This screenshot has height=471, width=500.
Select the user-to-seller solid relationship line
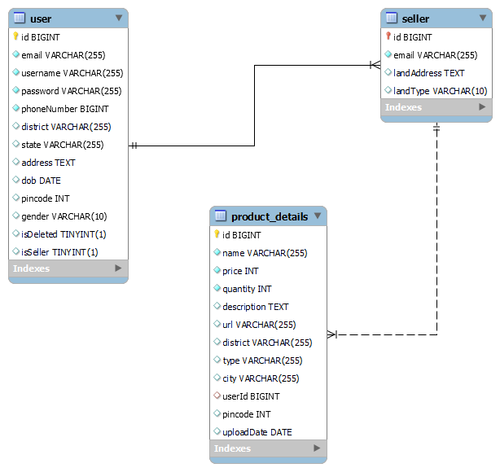pyautogui.click(x=254, y=105)
